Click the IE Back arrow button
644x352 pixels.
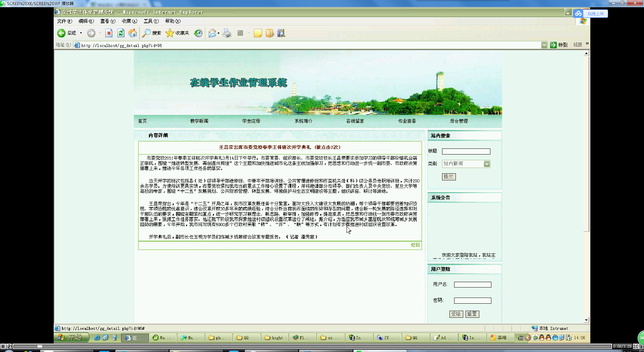(x=61, y=33)
